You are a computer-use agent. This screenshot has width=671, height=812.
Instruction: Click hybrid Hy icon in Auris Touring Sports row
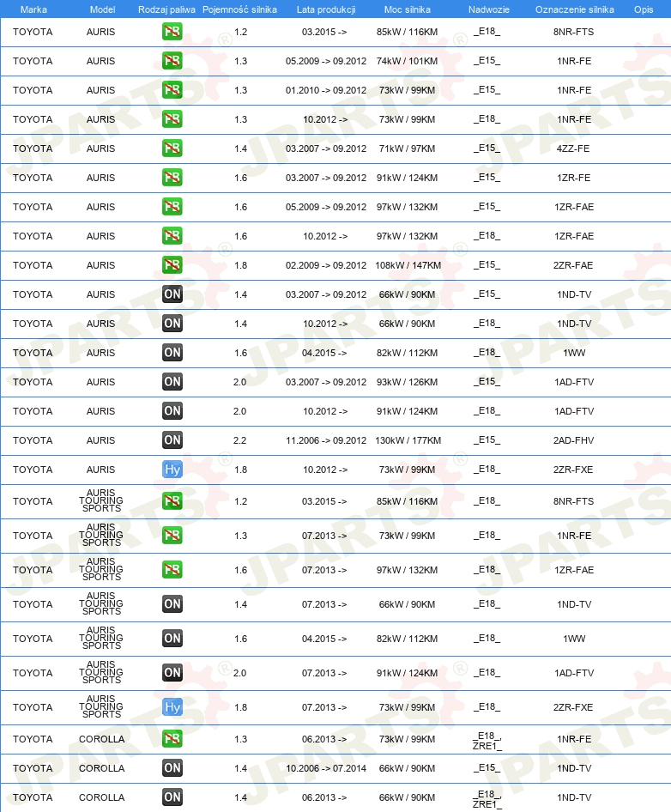click(172, 707)
